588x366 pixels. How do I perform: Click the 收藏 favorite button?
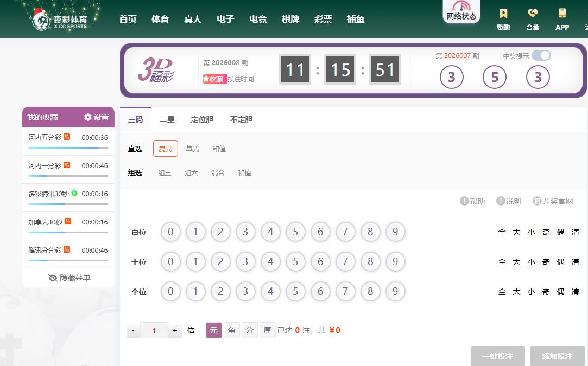215,79
